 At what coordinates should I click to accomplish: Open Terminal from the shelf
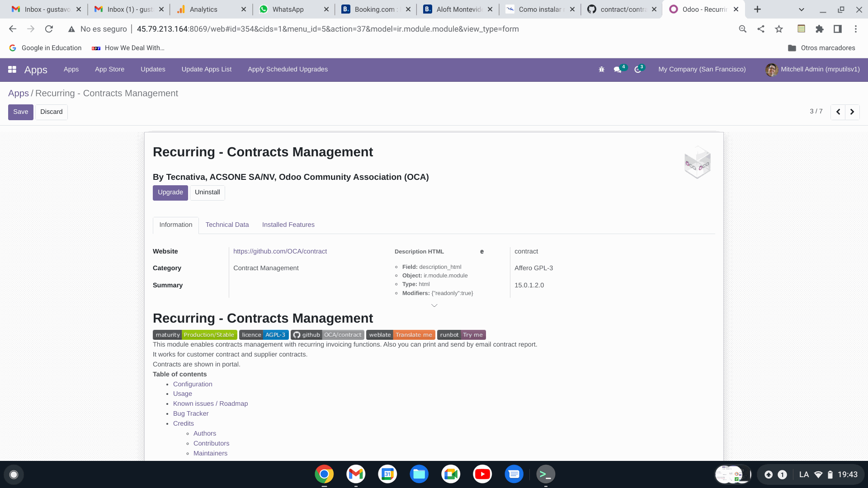[x=546, y=474]
